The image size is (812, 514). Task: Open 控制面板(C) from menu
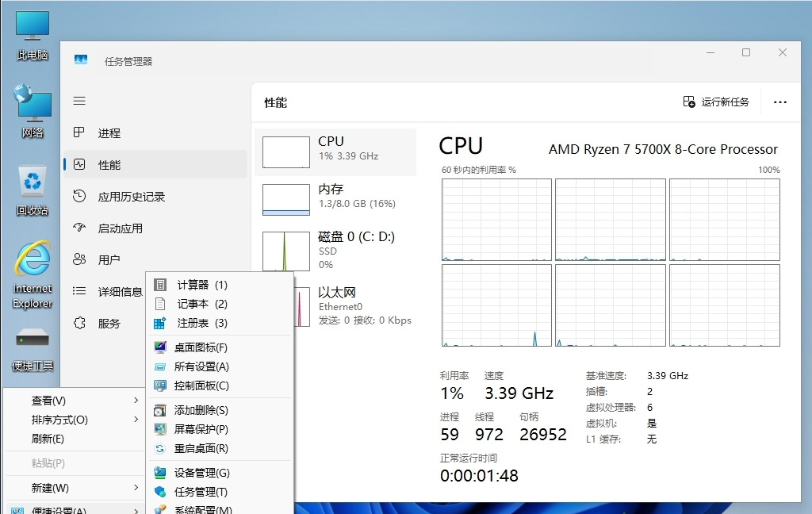pyautogui.click(x=220, y=386)
